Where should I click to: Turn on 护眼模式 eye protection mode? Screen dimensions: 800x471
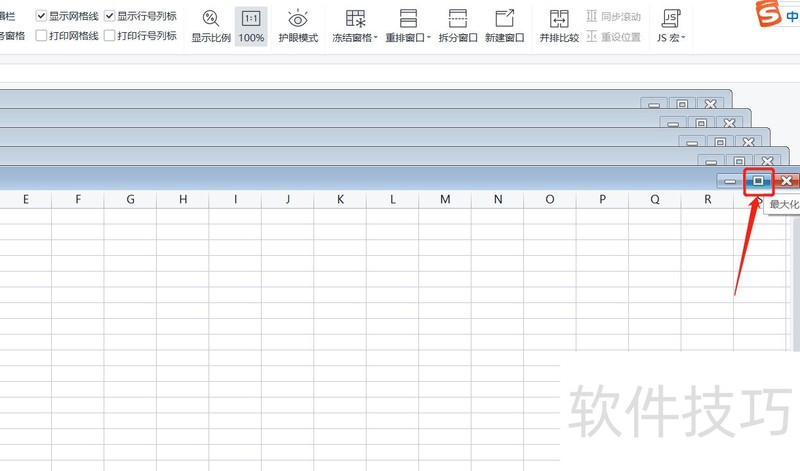coord(298,27)
